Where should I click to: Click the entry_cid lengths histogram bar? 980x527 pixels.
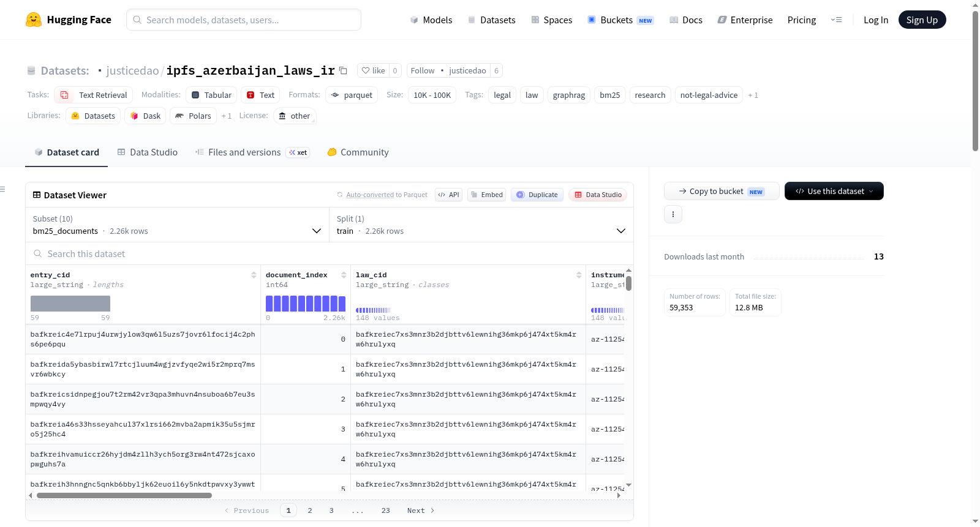[x=70, y=304]
